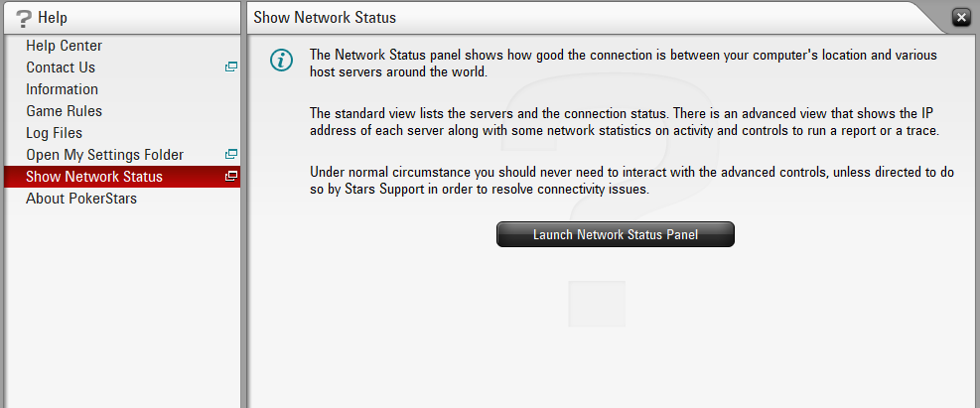Click paragraph starting 'The Network Status panel shows'
980x408 pixels.
pyautogui.click(x=624, y=64)
